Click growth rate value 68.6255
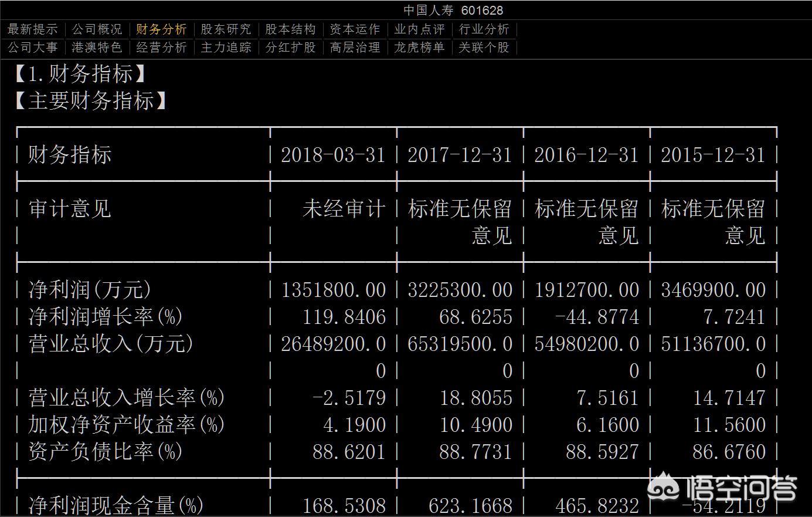 pyautogui.click(x=476, y=317)
